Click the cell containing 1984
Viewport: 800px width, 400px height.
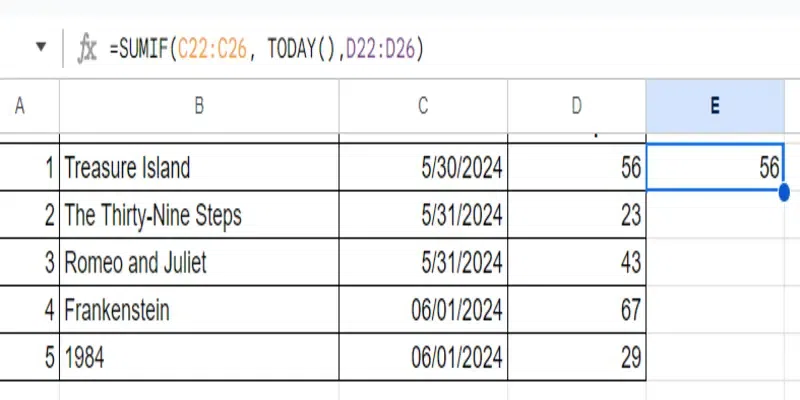click(199, 357)
